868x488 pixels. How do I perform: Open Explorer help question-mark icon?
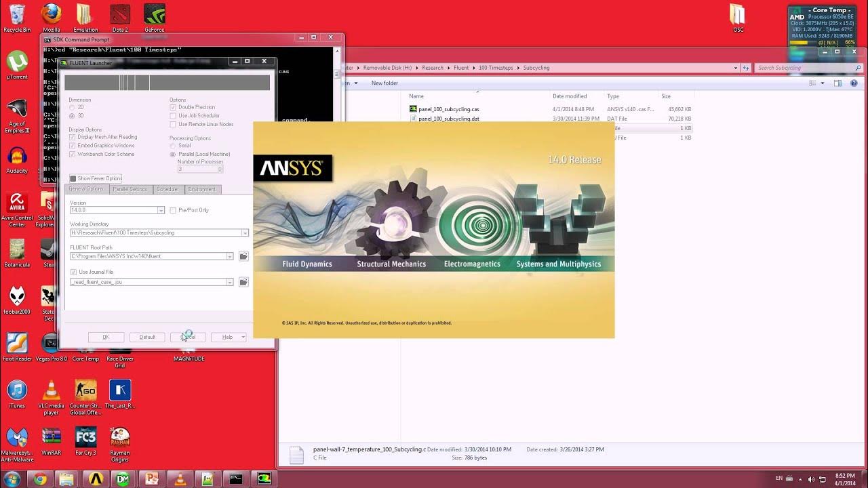coord(855,83)
